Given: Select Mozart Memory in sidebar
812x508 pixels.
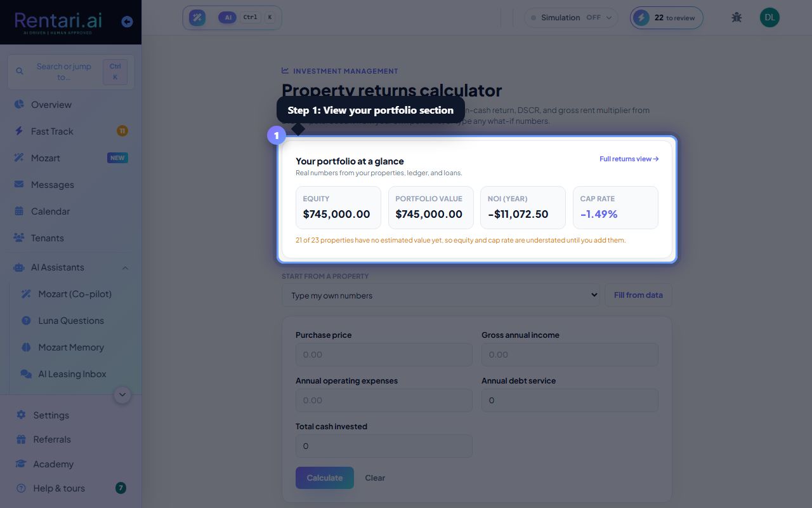Looking at the screenshot, I should click(70, 347).
